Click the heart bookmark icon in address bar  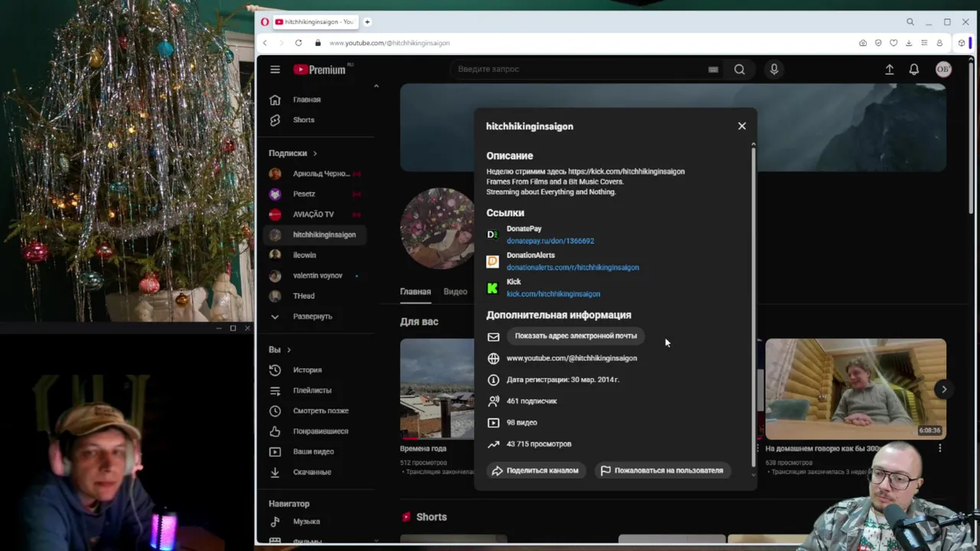pos(893,43)
